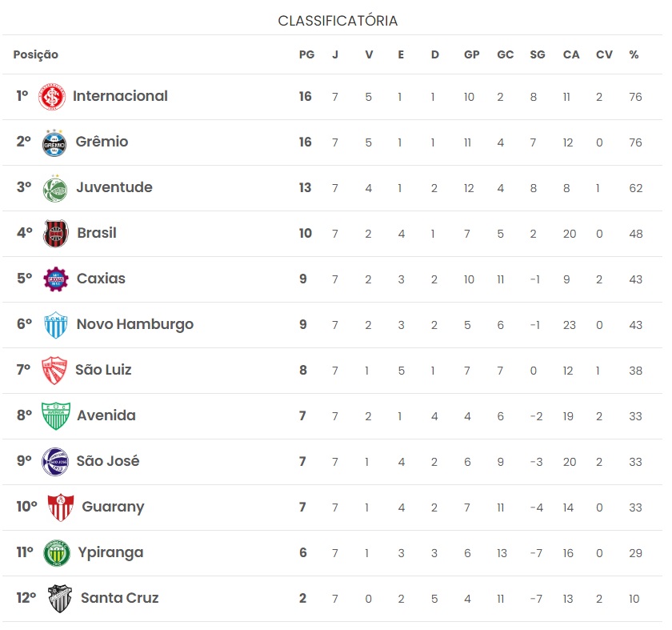672x630 pixels.
Task: Select the Guarany red-striped crest
Action: click(61, 507)
